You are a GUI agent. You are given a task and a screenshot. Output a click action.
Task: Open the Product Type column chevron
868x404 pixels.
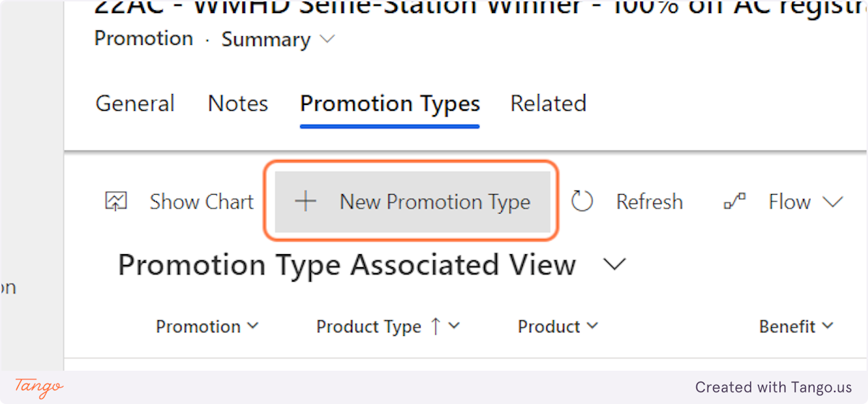(454, 327)
